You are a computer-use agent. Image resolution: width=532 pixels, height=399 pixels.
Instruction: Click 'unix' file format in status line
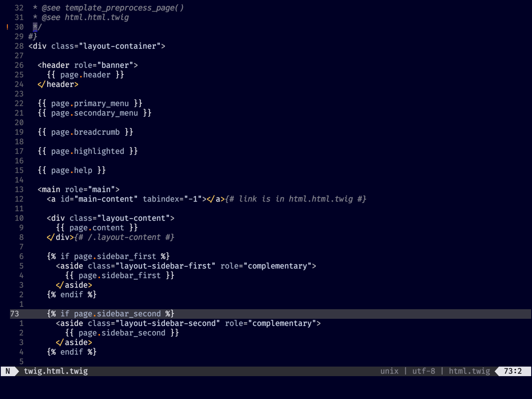[389, 371]
